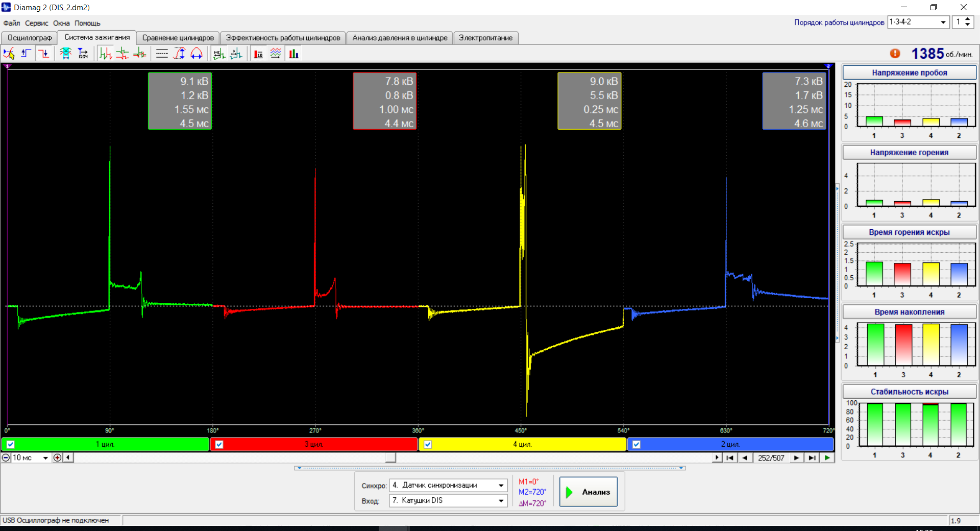Screen dimensions: 980x531
Task: Select the rising edge trigger icon
Action: (x=26, y=54)
